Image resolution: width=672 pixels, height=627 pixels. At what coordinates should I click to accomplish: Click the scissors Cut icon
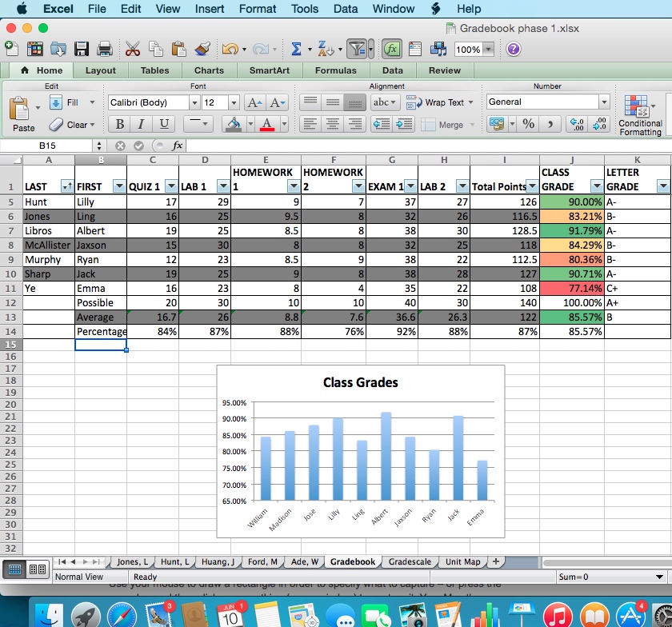(x=133, y=50)
